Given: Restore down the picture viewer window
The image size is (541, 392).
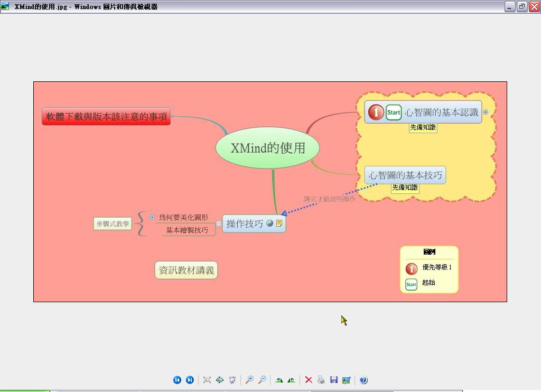Looking at the screenshot, I should tap(522, 6).
